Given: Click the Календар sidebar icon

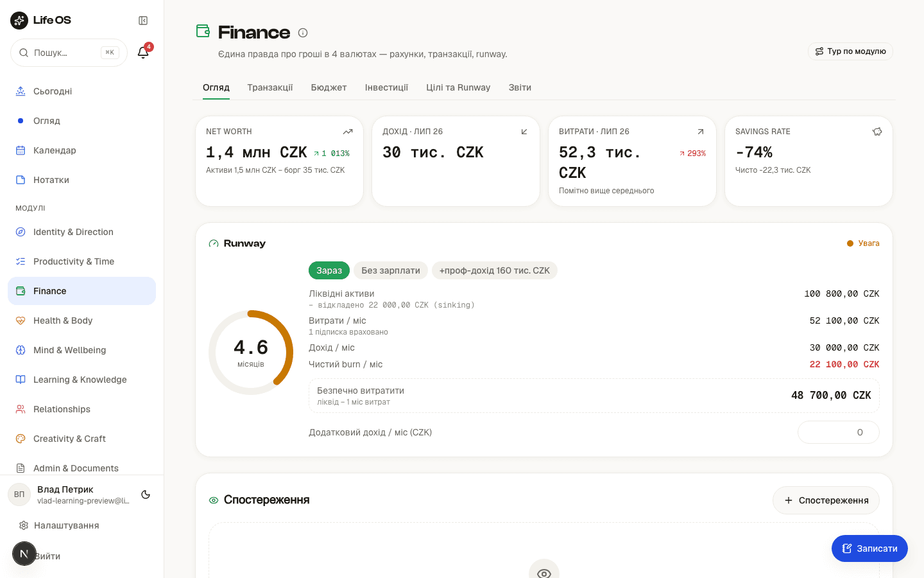Looking at the screenshot, I should tap(21, 150).
